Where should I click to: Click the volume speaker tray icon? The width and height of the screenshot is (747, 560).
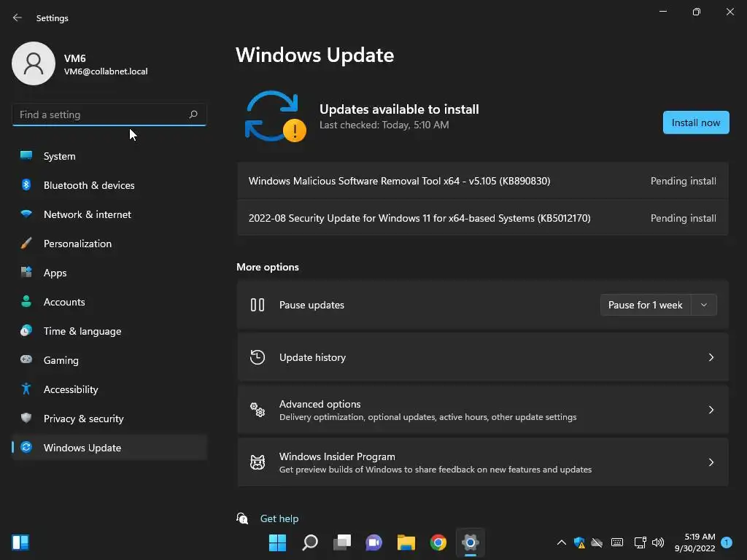click(x=658, y=542)
